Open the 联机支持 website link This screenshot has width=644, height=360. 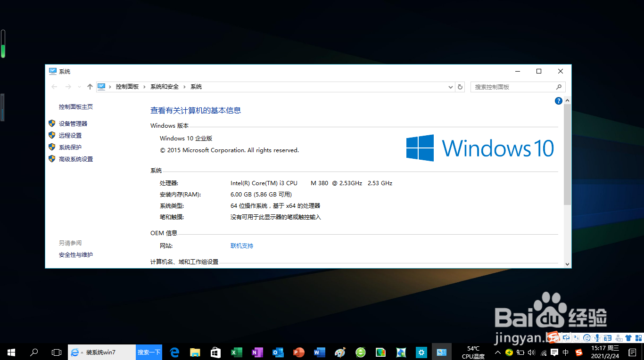point(242,246)
